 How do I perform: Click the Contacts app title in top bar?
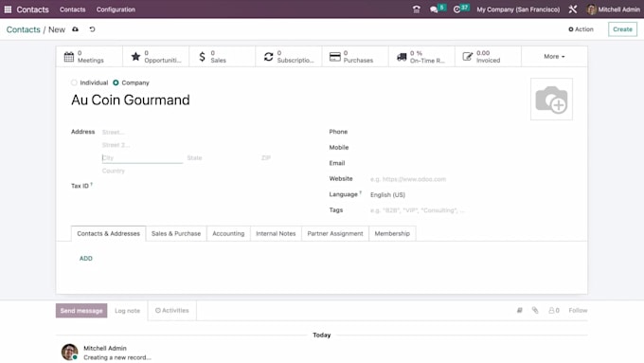32,9
